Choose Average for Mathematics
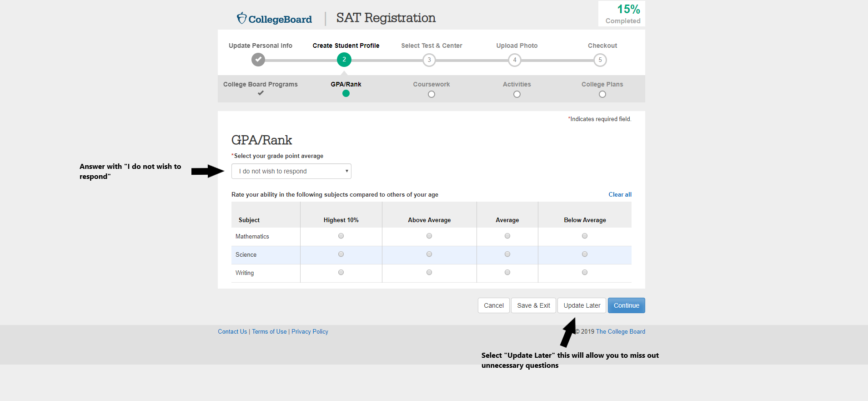Screen dimensions: 868x401 tap(507, 236)
